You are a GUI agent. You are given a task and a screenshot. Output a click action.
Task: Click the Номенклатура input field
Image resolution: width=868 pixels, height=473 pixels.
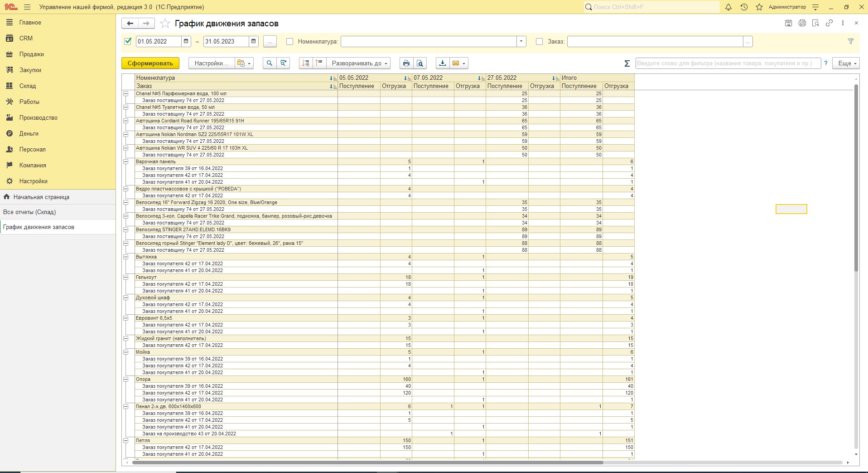429,41
